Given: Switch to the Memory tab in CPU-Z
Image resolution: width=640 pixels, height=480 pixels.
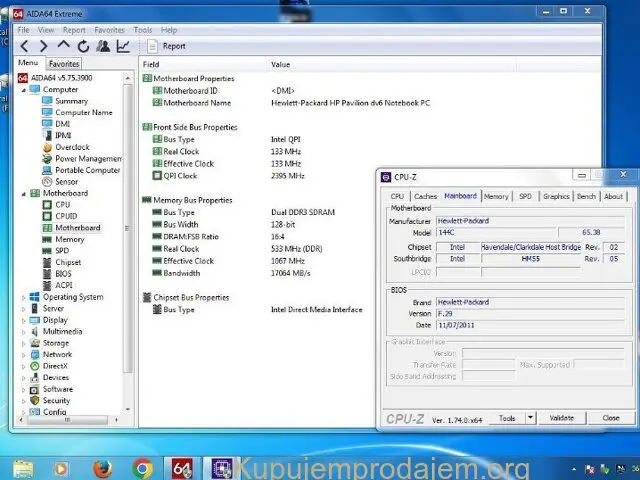Looking at the screenshot, I should click(496, 196).
